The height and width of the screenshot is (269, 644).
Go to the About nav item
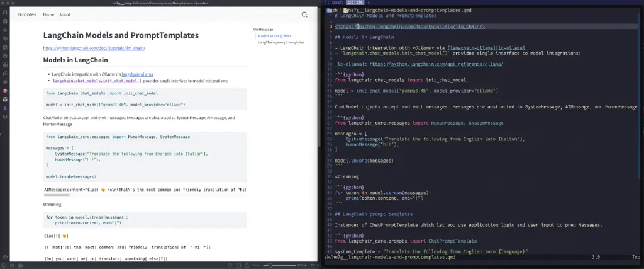[65, 14]
